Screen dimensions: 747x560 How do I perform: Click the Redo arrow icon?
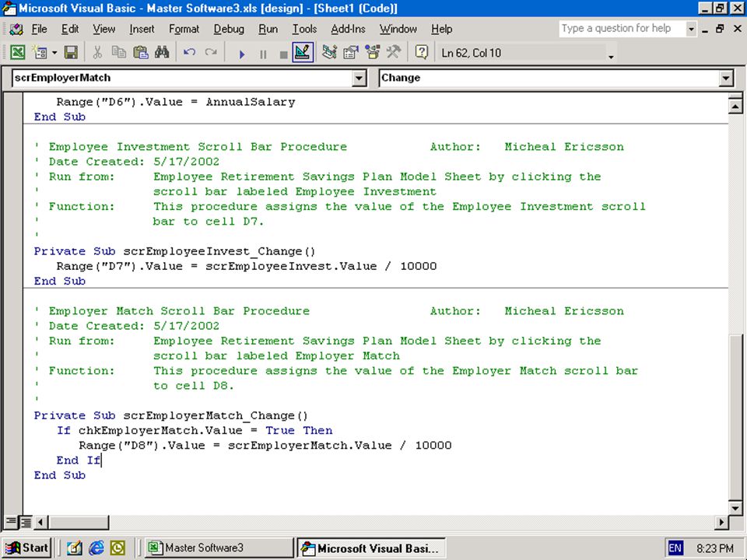coord(211,52)
